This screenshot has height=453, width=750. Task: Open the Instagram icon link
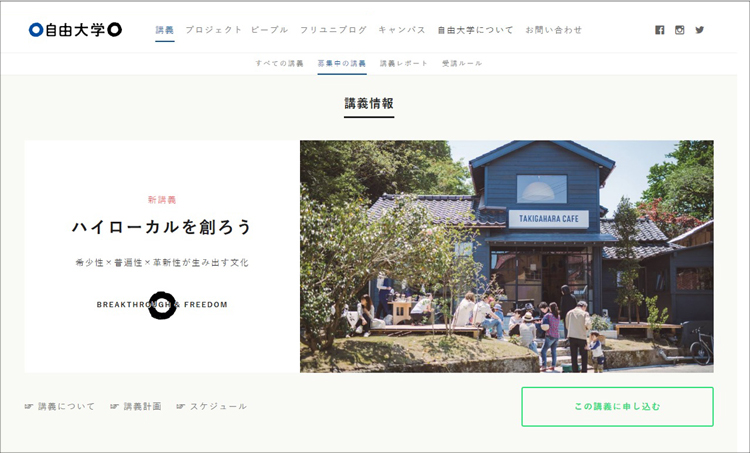(x=680, y=30)
